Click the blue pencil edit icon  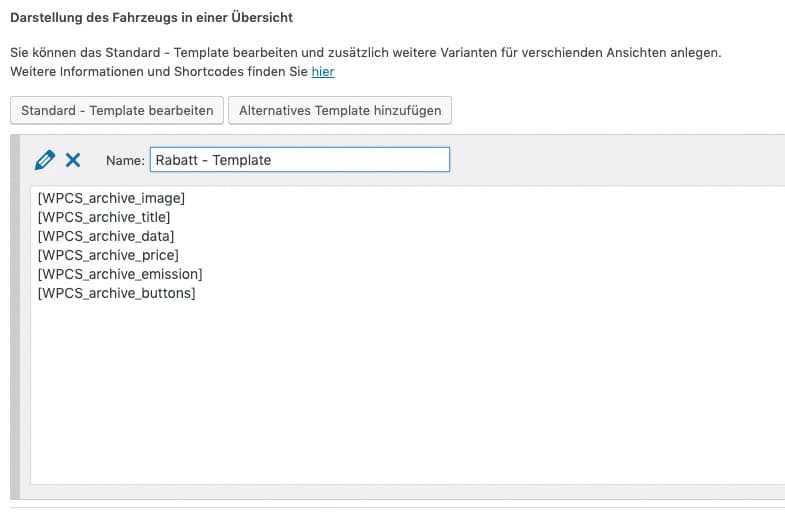[x=44, y=160]
